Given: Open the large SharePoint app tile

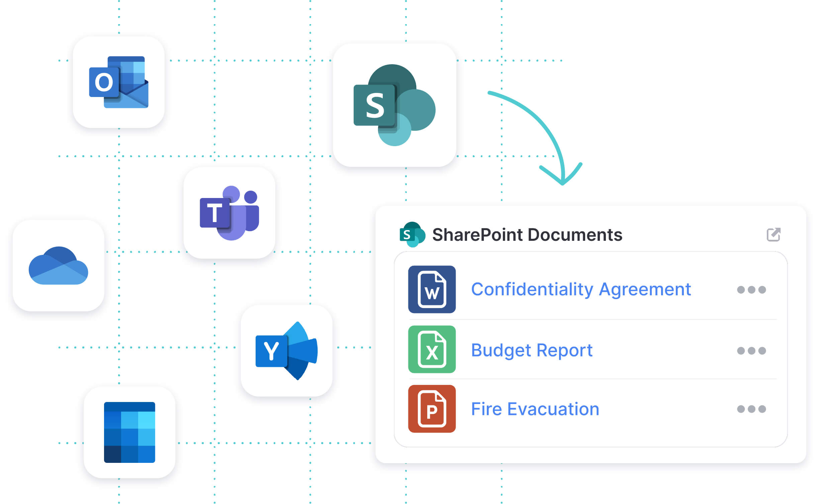Looking at the screenshot, I should pos(394,105).
